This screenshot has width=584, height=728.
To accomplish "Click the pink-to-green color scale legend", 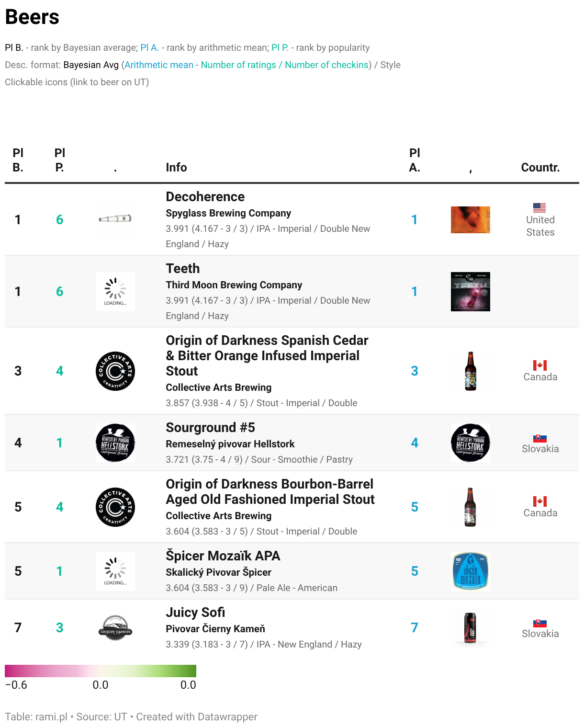I will 101,671.
